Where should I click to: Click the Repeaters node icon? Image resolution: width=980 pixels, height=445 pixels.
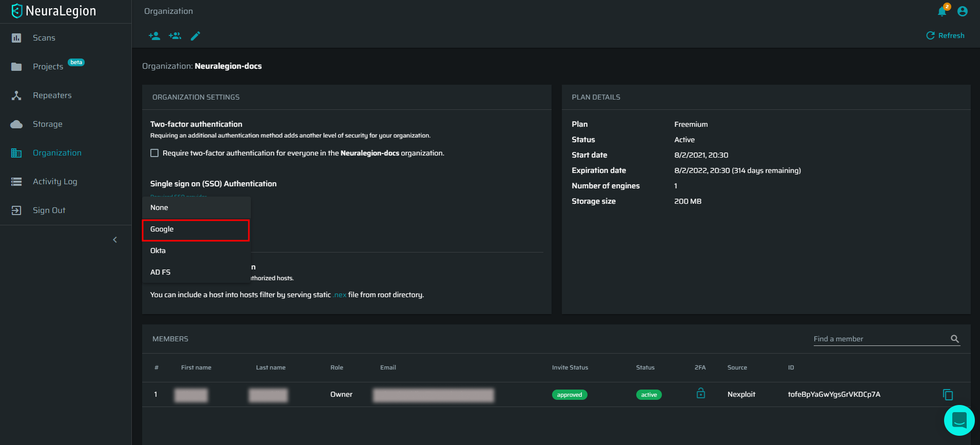click(16, 95)
